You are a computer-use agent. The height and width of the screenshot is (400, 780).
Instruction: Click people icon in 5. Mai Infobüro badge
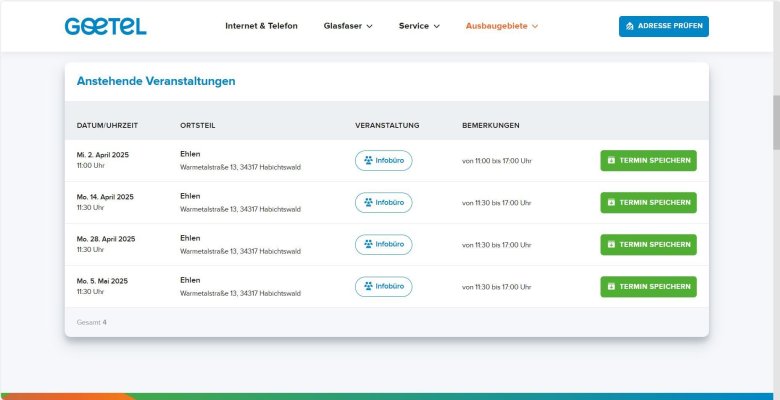pyautogui.click(x=368, y=286)
